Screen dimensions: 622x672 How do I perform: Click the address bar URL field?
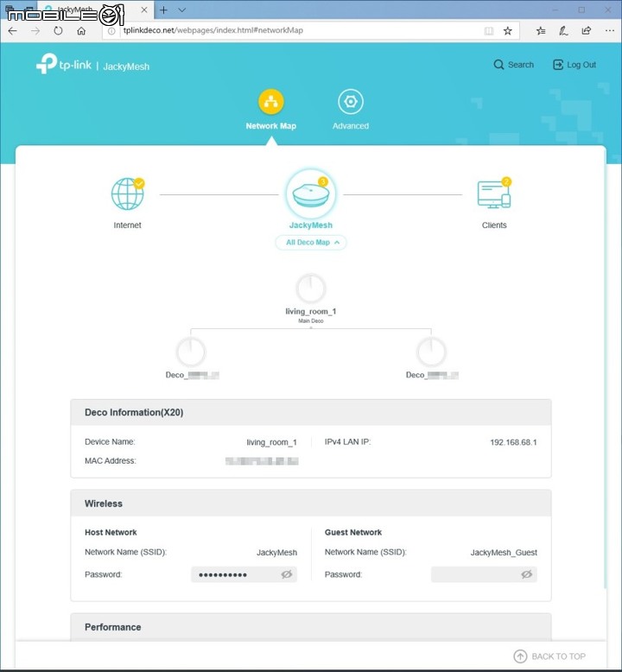click(300, 30)
